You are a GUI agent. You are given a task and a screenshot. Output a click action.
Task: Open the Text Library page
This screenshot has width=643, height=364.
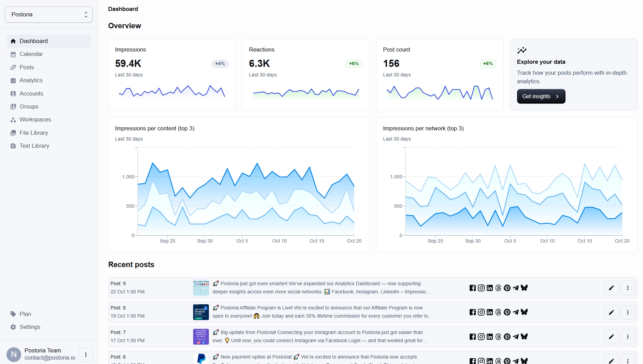[x=34, y=146]
